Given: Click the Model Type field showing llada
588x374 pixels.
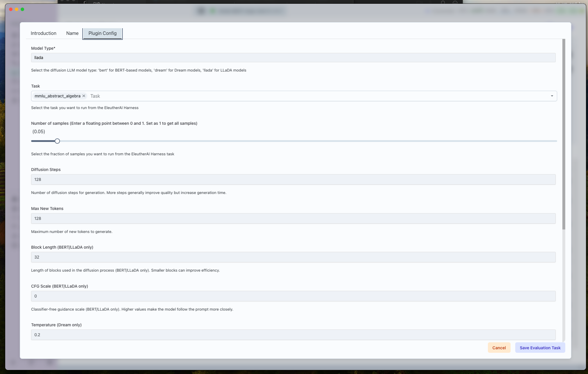Looking at the screenshot, I should click(x=293, y=58).
